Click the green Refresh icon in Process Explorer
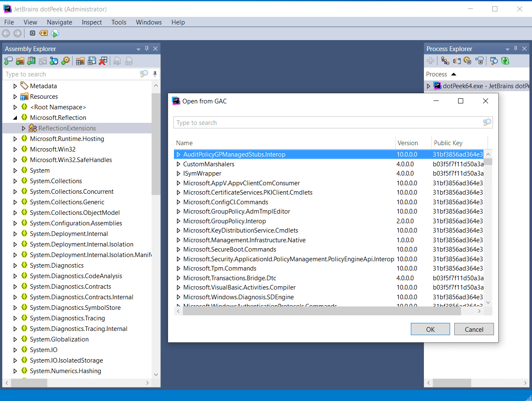 505,61
